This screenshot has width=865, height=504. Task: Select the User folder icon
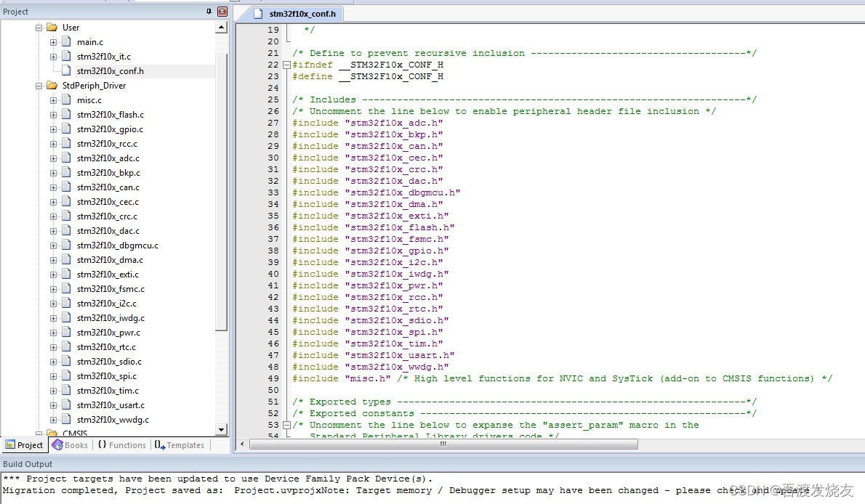click(x=52, y=27)
